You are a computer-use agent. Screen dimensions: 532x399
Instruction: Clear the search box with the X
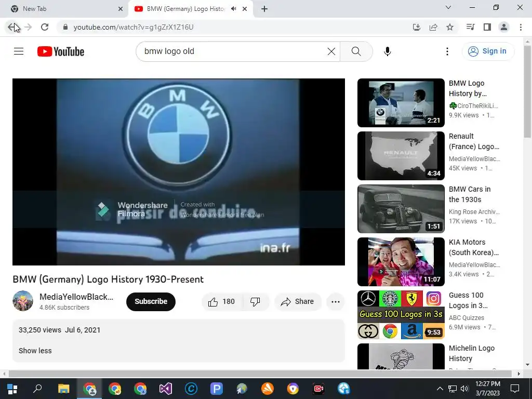click(331, 51)
